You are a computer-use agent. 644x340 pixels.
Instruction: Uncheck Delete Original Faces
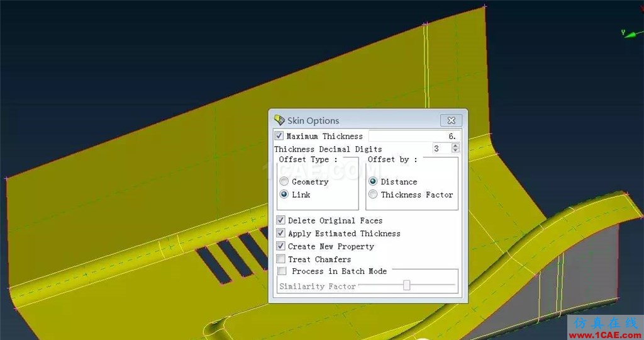tap(280, 220)
